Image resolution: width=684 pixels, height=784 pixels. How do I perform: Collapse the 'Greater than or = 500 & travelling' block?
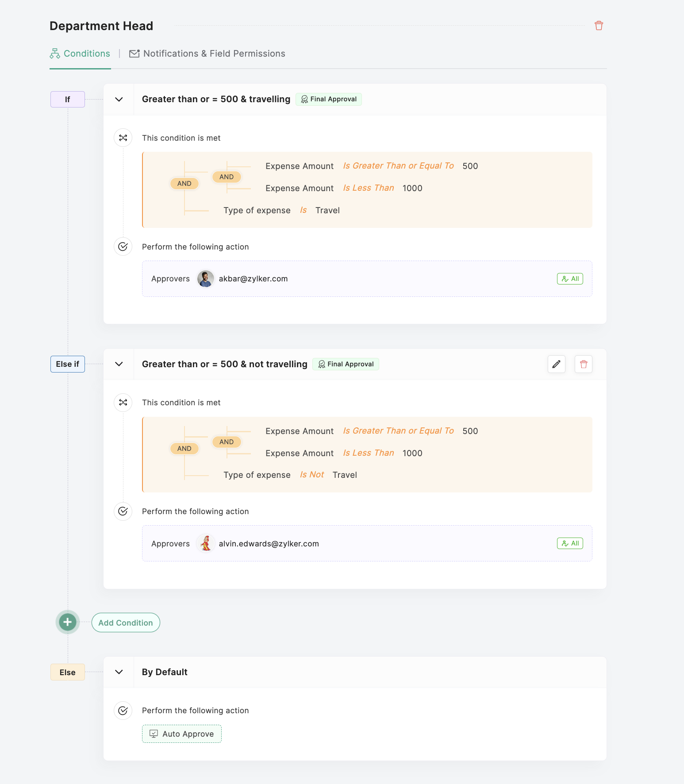click(x=119, y=100)
